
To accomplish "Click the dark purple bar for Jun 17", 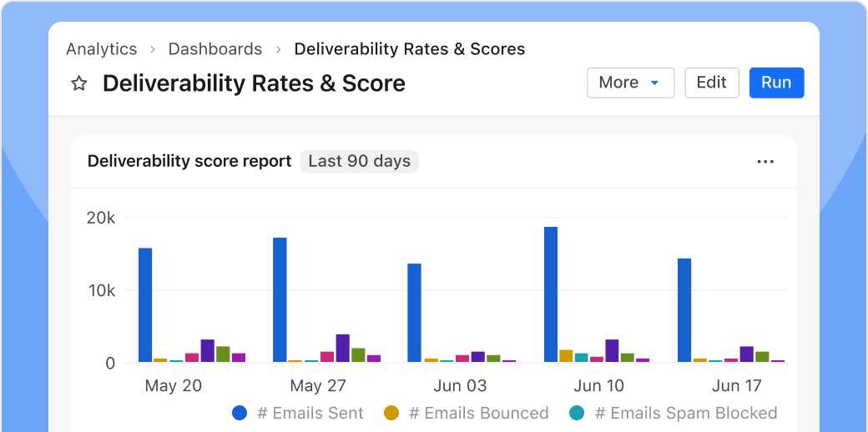I will 746,354.
